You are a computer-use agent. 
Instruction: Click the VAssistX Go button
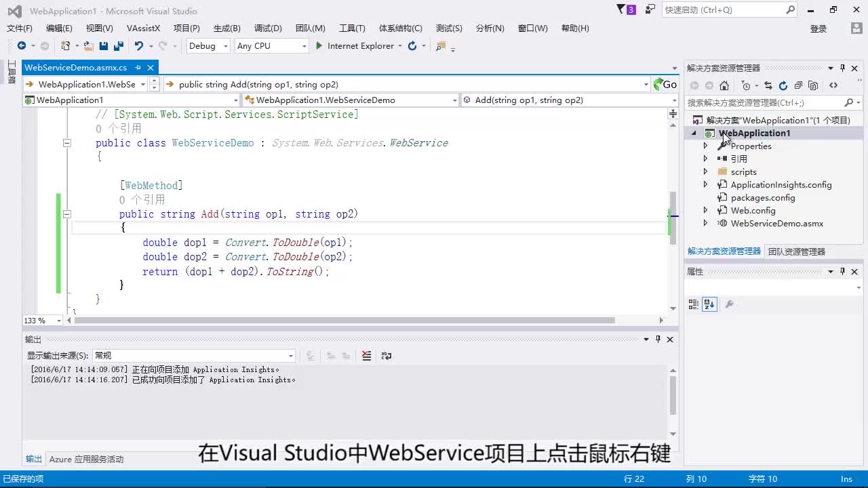click(x=665, y=84)
